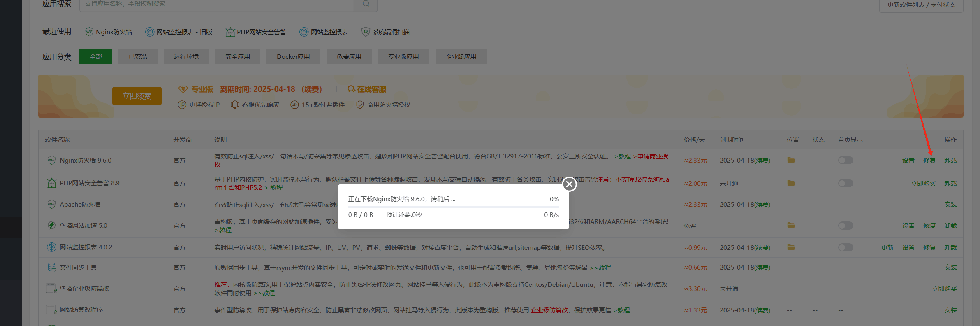Toggle homepage display for 堡塔网站加速 5.0
The width and height of the screenshot is (980, 326).
click(846, 226)
